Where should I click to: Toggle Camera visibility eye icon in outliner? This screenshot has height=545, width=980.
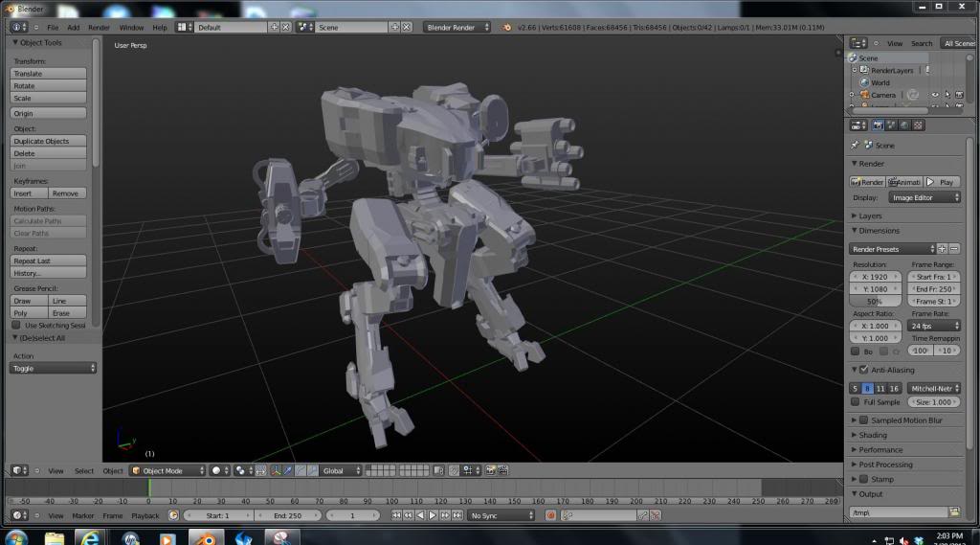click(x=934, y=95)
